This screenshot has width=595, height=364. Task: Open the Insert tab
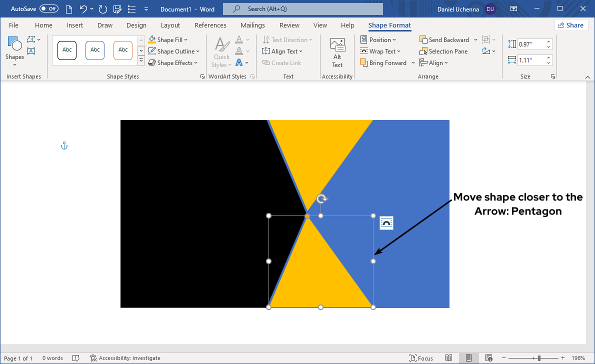pos(75,25)
